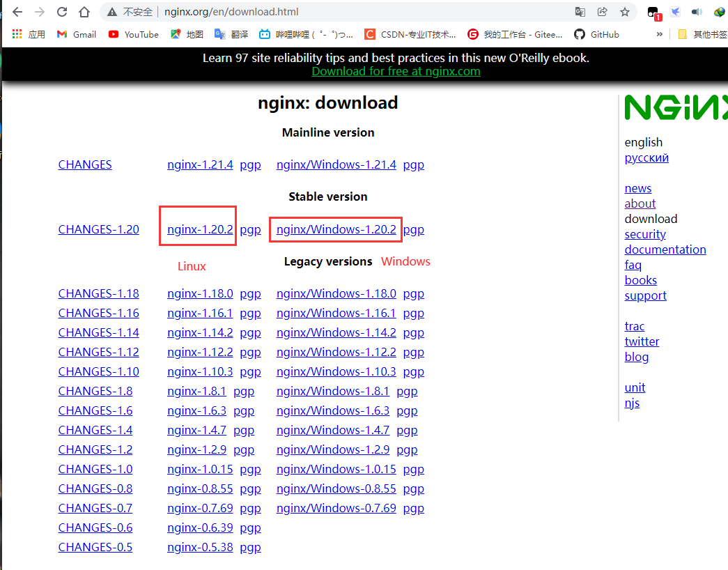Open the 哔哩哔哩 bilibili bookmark
The image size is (728, 570).
306,34
